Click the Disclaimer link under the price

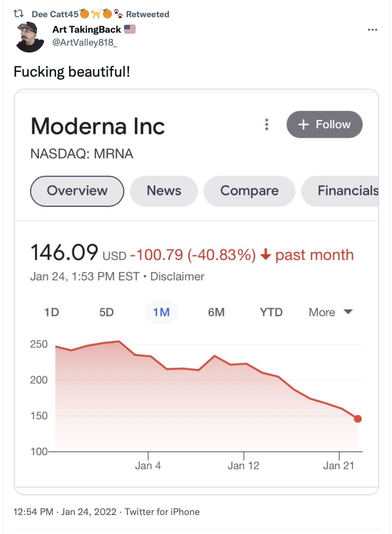pos(177,276)
